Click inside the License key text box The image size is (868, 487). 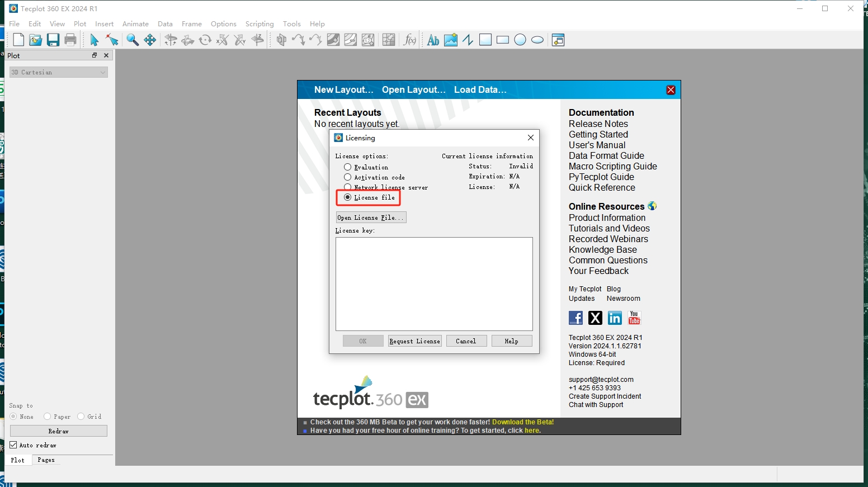pos(434,283)
